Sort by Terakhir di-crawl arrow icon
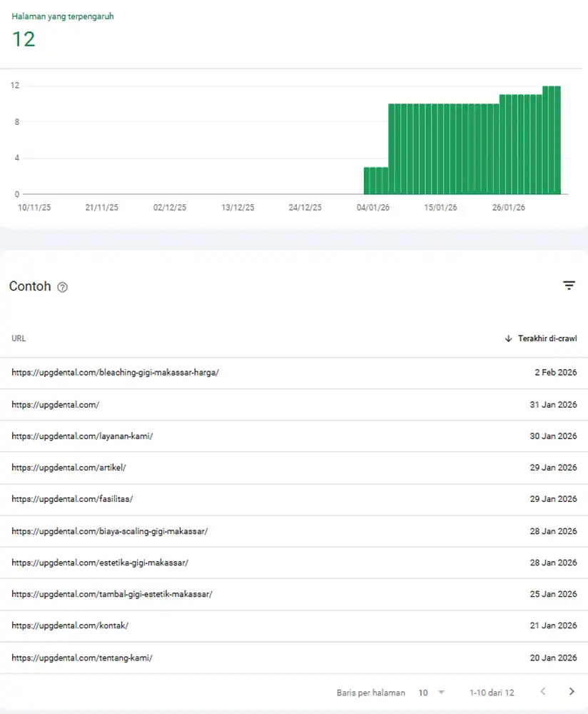The height and width of the screenshot is (714, 588). pos(508,338)
